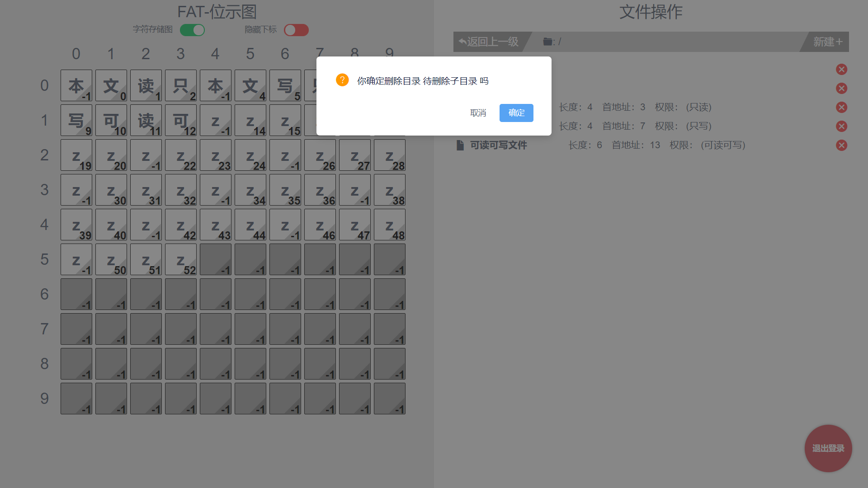Screen dimensions: 868x488
Task: Delete the read-only file with its red X icon
Action: [x=841, y=108]
